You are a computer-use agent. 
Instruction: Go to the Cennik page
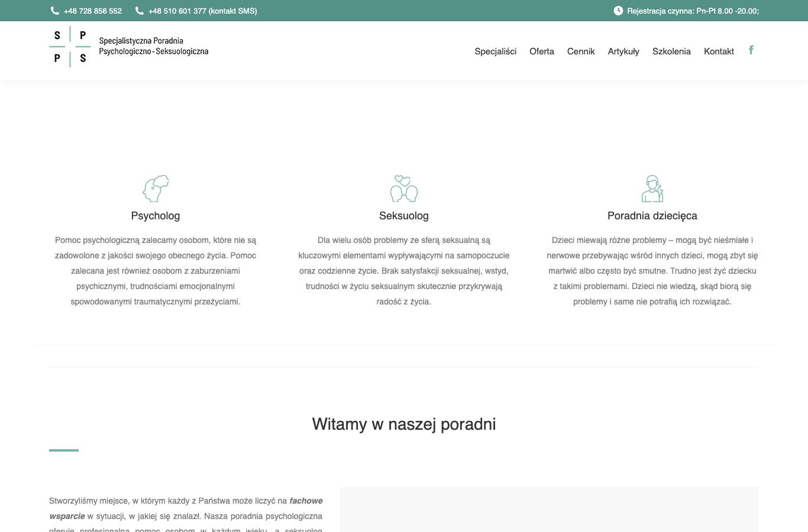tap(581, 51)
